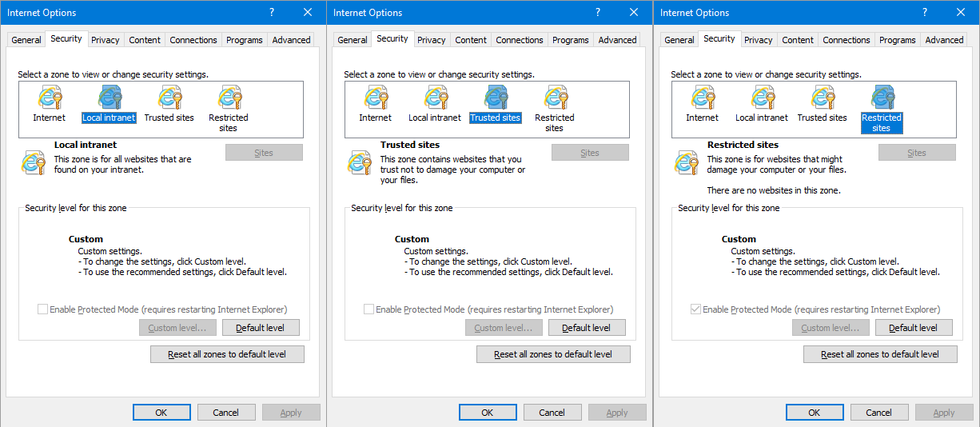Click Apply button in left window
This screenshot has width=980, height=427.
pos(291,413)
